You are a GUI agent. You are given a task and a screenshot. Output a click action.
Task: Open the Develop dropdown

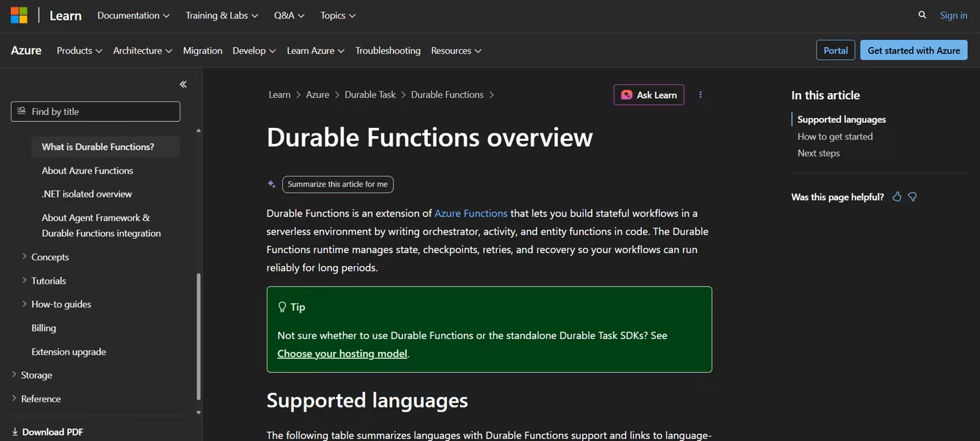coord(254,50)
